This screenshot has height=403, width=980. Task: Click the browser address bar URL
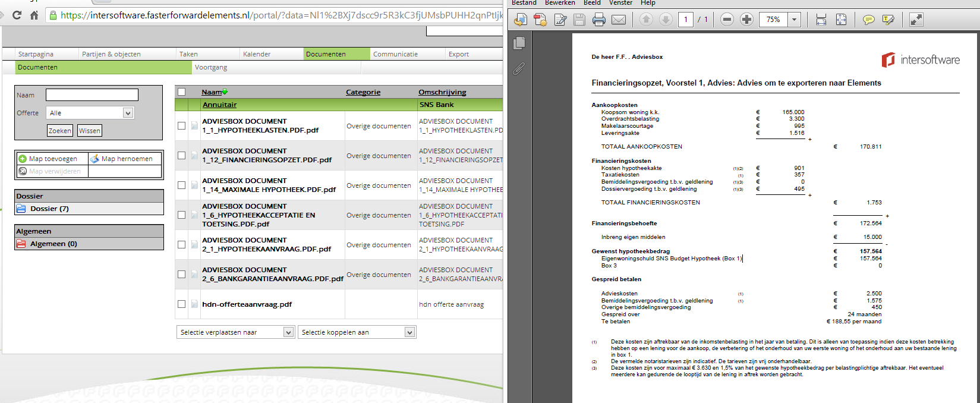click(x=281, y=15)
